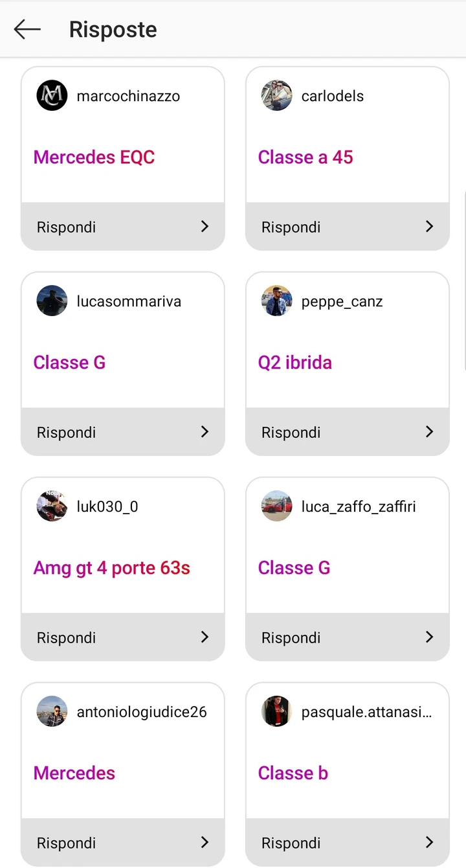The image size is (466, 868).
Task: Tap the Risposte page title
Action: [x=113, y=30]
